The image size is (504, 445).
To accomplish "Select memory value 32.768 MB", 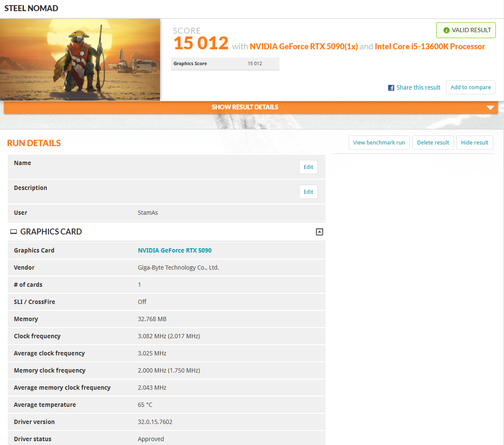I will click(152, 319).
